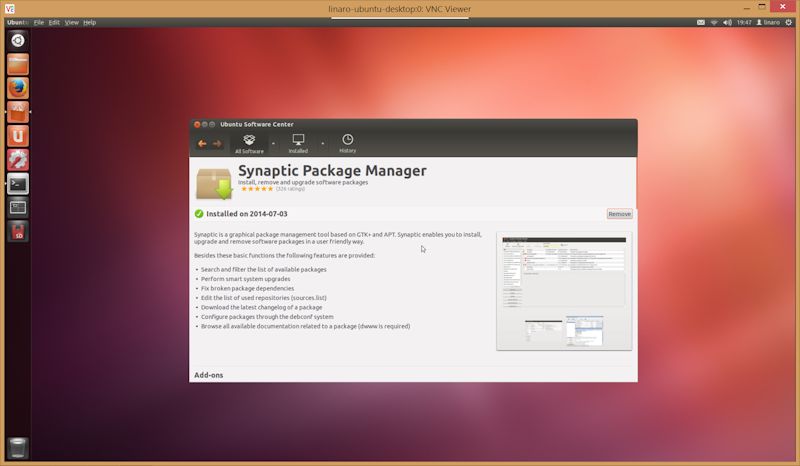Click the "(326 ratings)" text
The image size is (800, 466).
[x=290, y=189]
